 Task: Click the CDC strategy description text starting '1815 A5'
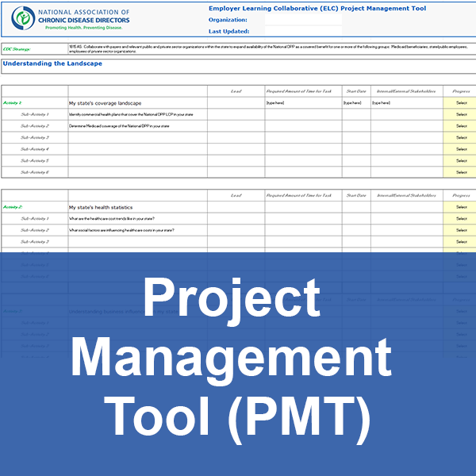click(x=268, y=49)
